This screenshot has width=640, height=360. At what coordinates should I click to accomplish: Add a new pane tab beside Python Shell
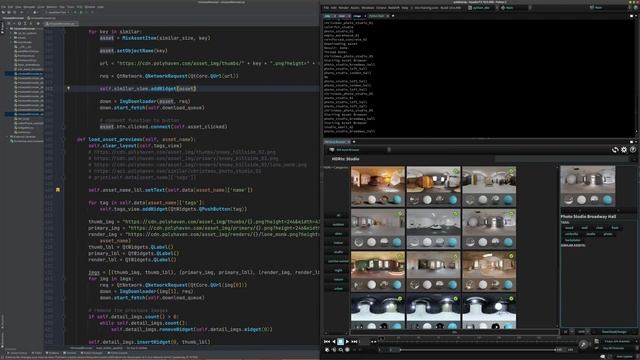click(x=393, y=16)
